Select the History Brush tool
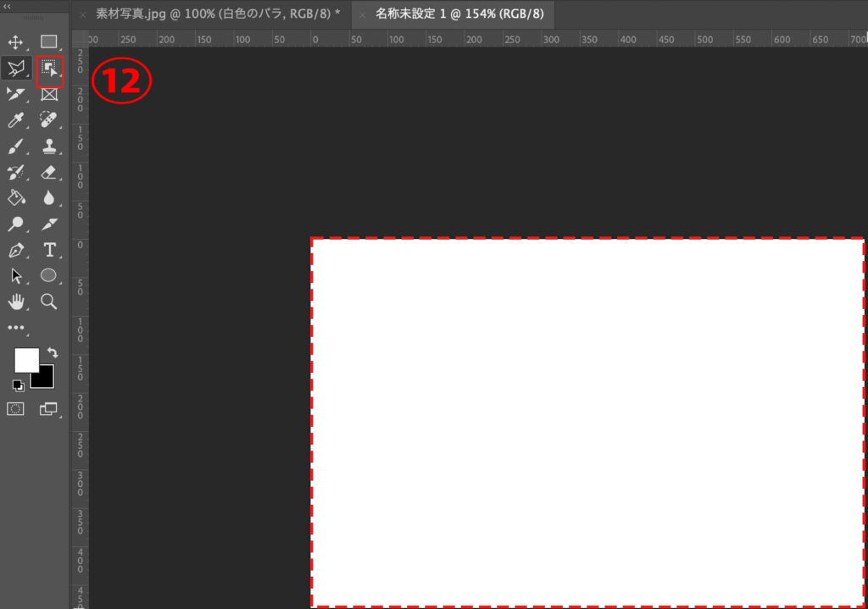This screenshot has height=609, width=868. tap(15, 172)
